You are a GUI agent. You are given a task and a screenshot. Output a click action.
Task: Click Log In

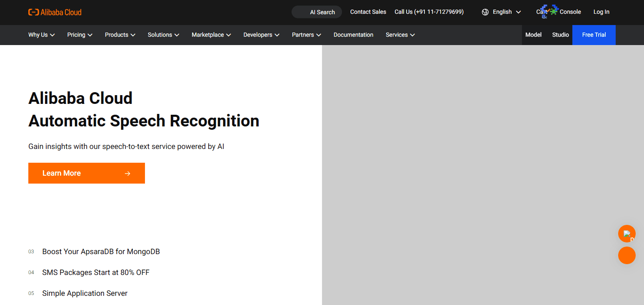601,12
